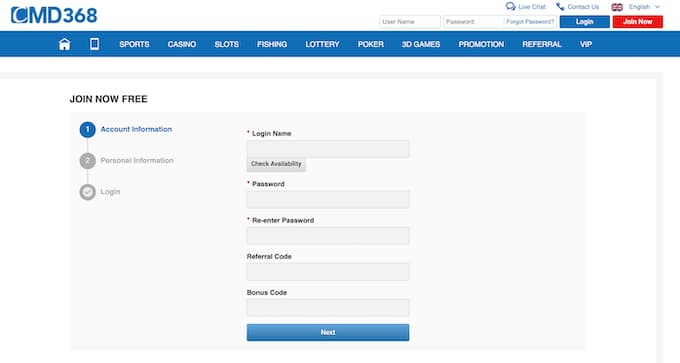The height and width of the screenshot is (363, 680).
Task: Click the checkmark circle for Login step
Action: pyautogui.click(x=88, y=192)
